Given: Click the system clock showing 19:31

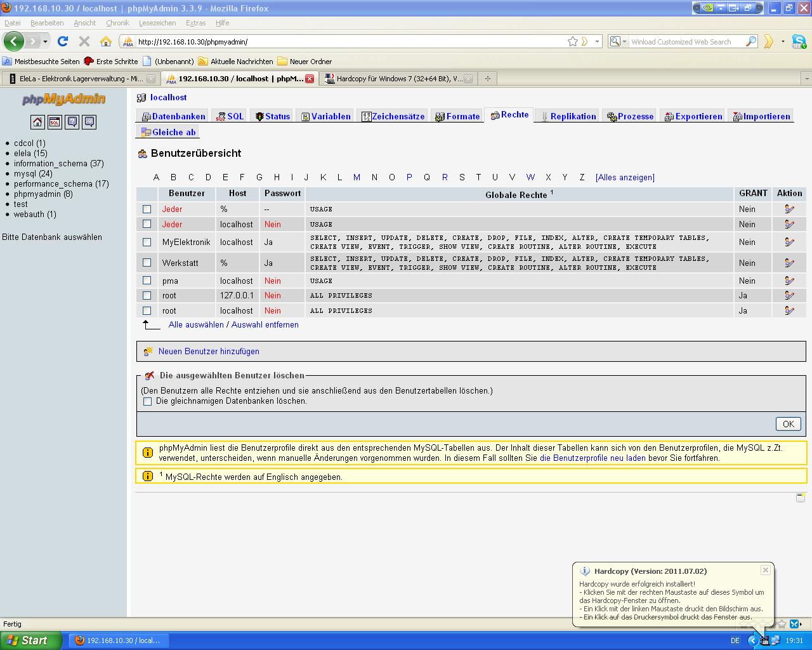Looking at the screenshot, I should [794, 640].
